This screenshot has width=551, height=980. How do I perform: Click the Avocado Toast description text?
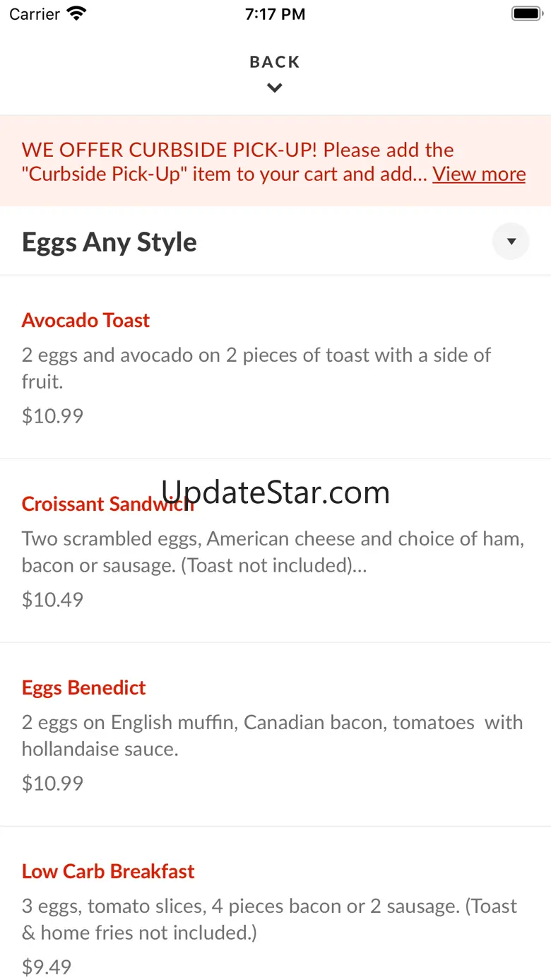[x=256, y=368]
